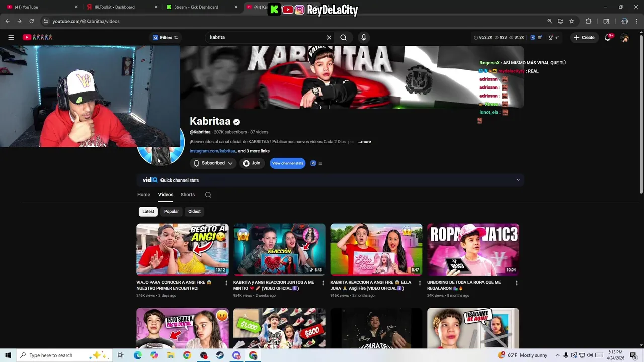The image size is (644, 362).
Task: Show hidden system tray icons chevron
Action: pyautogui.click(x=557, y=355)
